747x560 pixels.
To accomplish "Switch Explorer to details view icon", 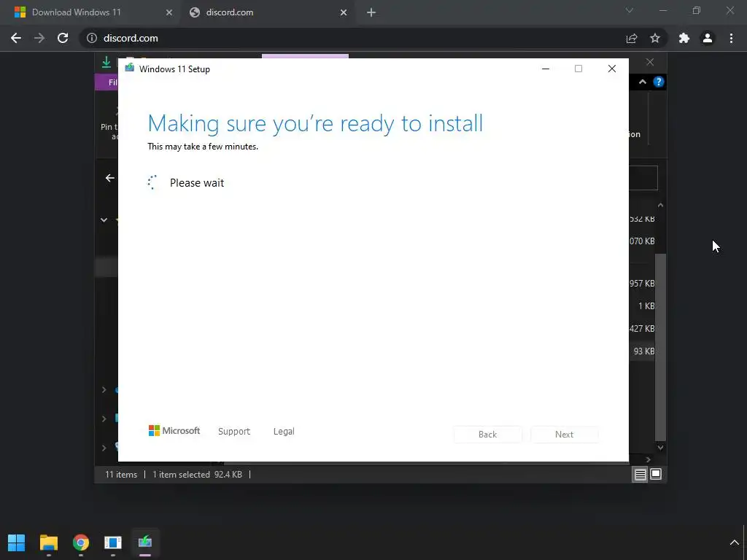I will pyautogui.click(x=640, y=474).
